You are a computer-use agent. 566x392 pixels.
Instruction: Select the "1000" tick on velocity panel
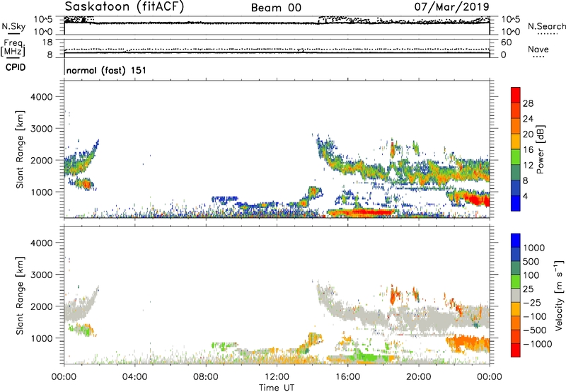click(42, 338)
